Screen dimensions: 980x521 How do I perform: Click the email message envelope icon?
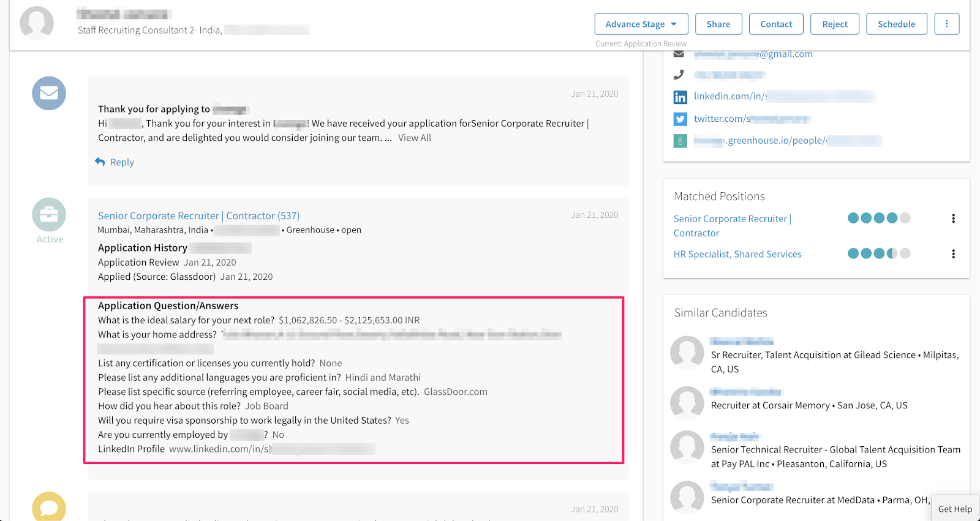(x=49, y=93)
